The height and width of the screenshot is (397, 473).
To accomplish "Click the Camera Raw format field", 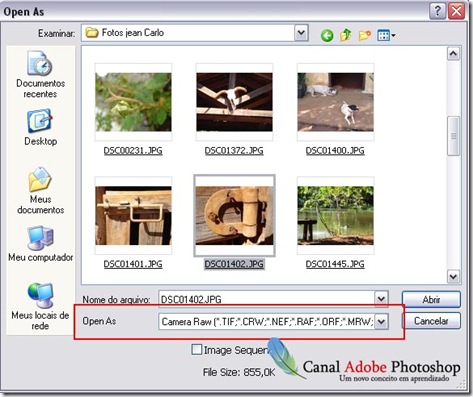I will click(267, 322).
